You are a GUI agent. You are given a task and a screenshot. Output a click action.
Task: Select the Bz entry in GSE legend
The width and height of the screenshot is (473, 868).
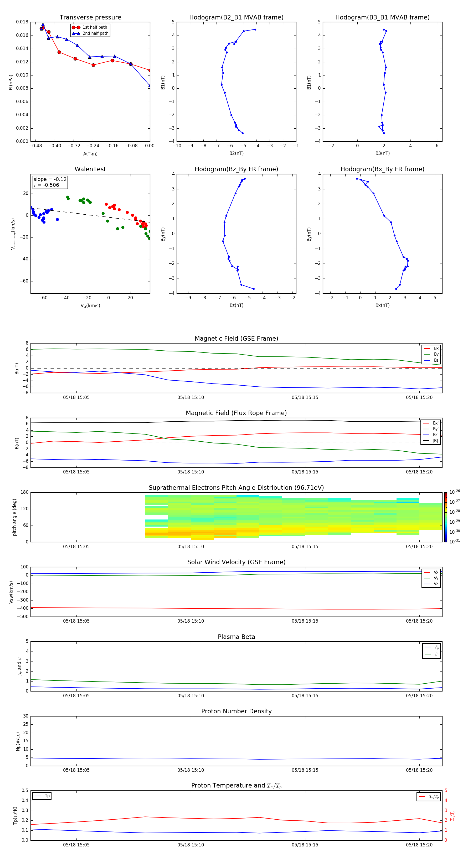click(x=431, y=360)
